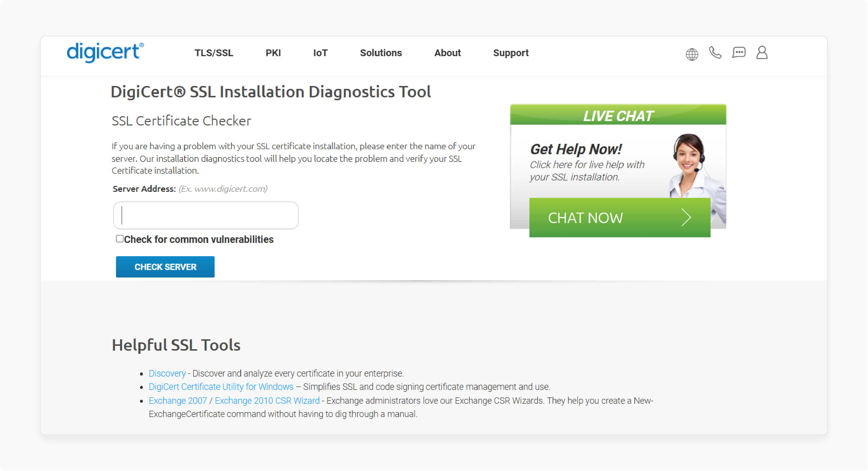
Task: Expand the About navigation menu
Action: click(x=448, y=53)
